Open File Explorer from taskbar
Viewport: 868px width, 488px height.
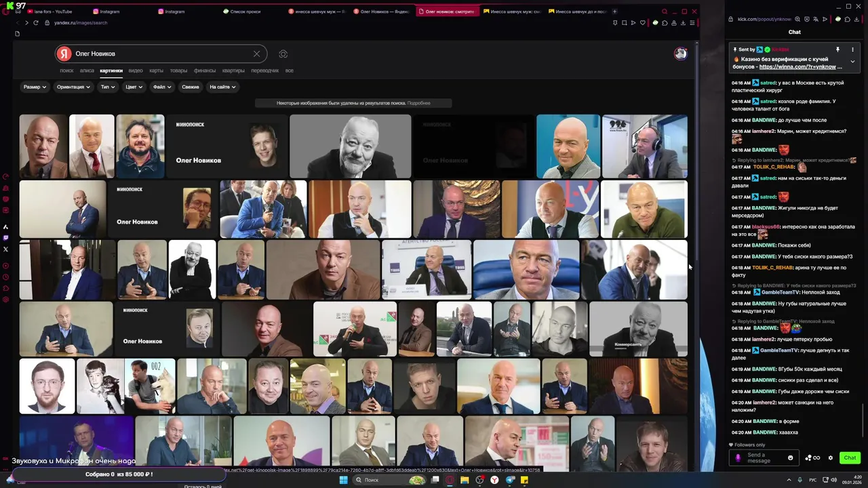tap(465, 480)
